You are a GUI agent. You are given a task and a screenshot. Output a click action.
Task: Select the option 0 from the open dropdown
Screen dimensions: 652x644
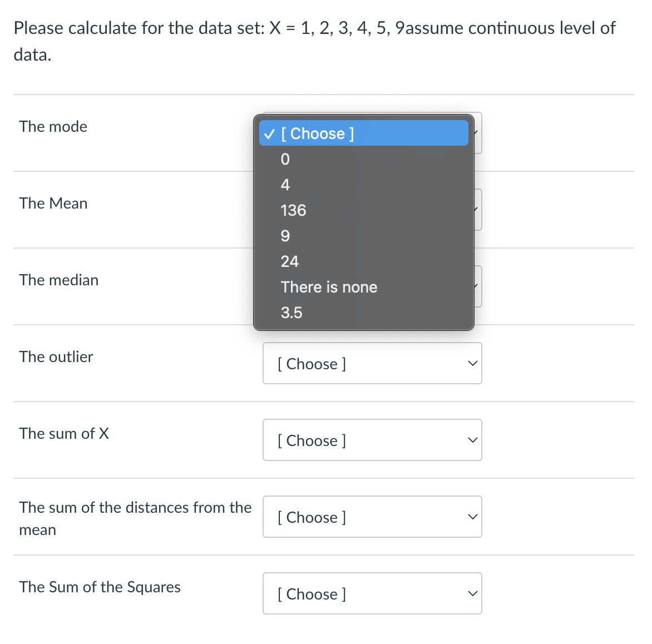tap(285, 159)
